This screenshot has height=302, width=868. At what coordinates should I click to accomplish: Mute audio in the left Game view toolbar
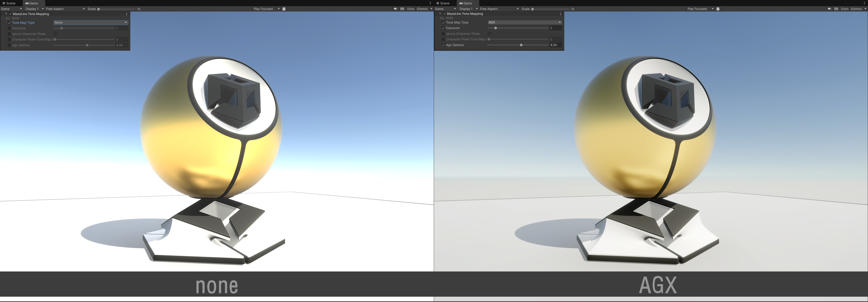[395, 9]
